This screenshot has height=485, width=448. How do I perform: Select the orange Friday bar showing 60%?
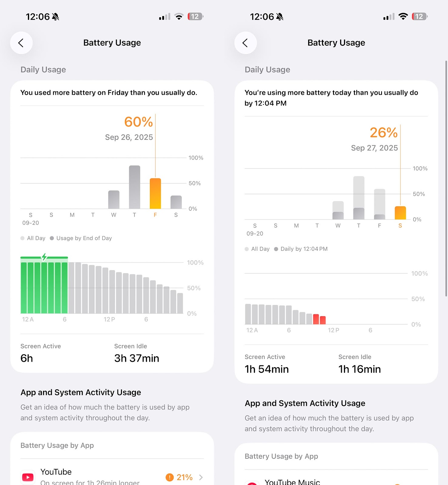click(x=155, y=193)
